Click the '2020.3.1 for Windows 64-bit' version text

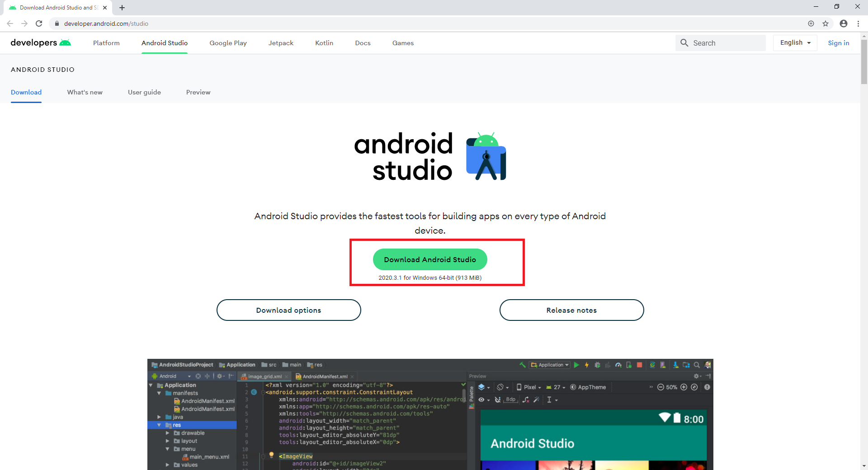click(x=430, y=278)
